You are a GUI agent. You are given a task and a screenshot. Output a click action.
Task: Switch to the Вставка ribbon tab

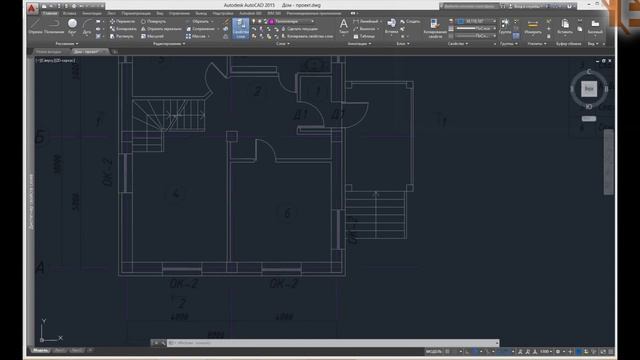(x=69, y=13)
